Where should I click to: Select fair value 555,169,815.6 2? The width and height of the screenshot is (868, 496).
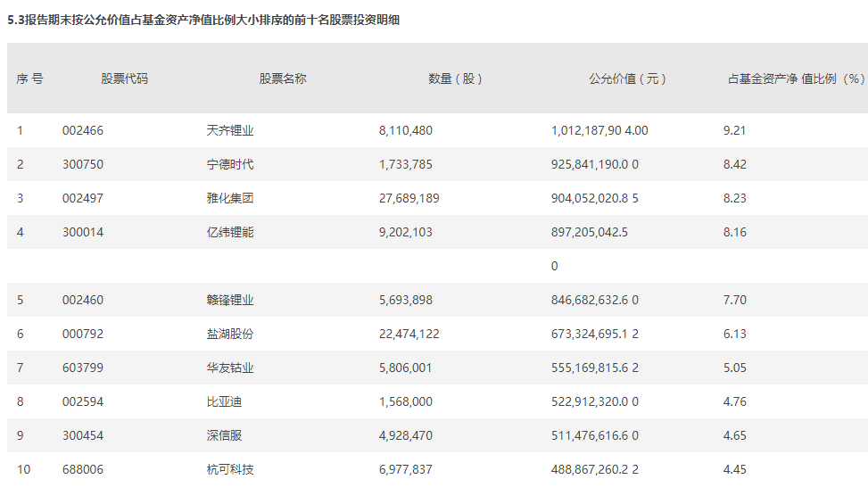(x=595, y=368)
